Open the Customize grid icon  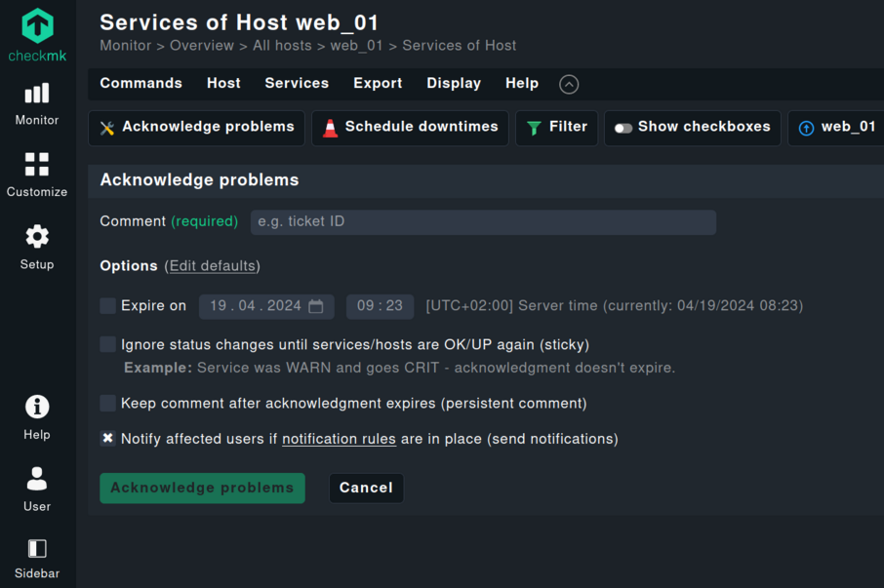point(37,164)
